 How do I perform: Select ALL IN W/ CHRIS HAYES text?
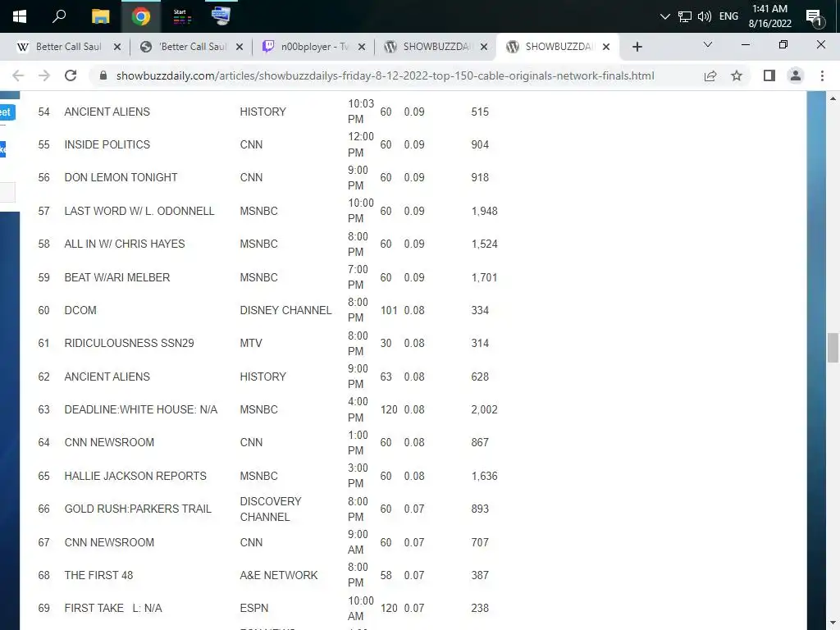pyautogui.click(x=125, y=244)
